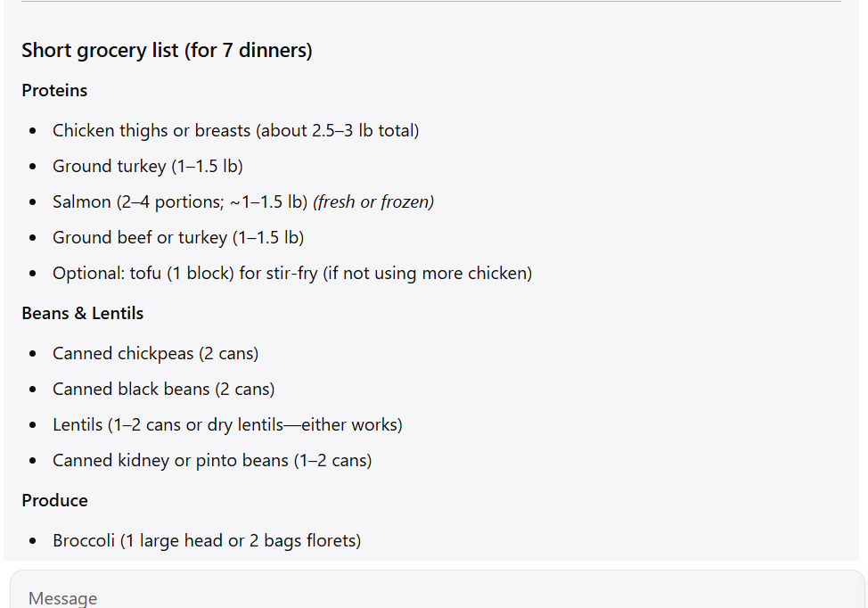Screen dimensions: 868x608
Task: Click the 'Ground beef or turkey' list item
Action: pyautogui.click(x=178, y=237)
